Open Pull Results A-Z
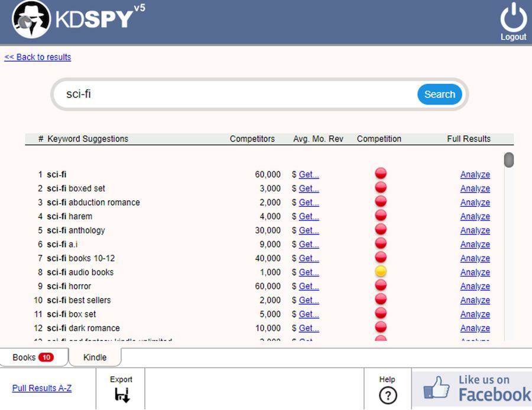Image resolution: width=532 pixels, height=410 pixels. click(x=41, y=388)
